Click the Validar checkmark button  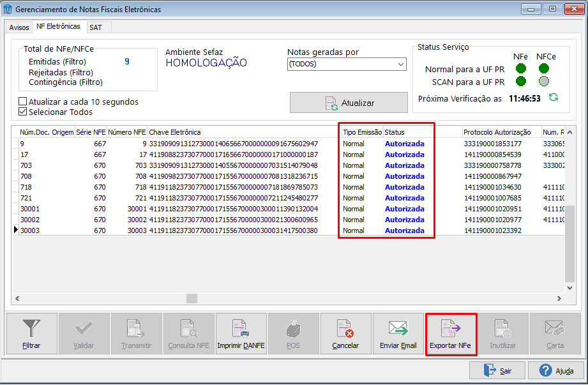click(84, 334)
